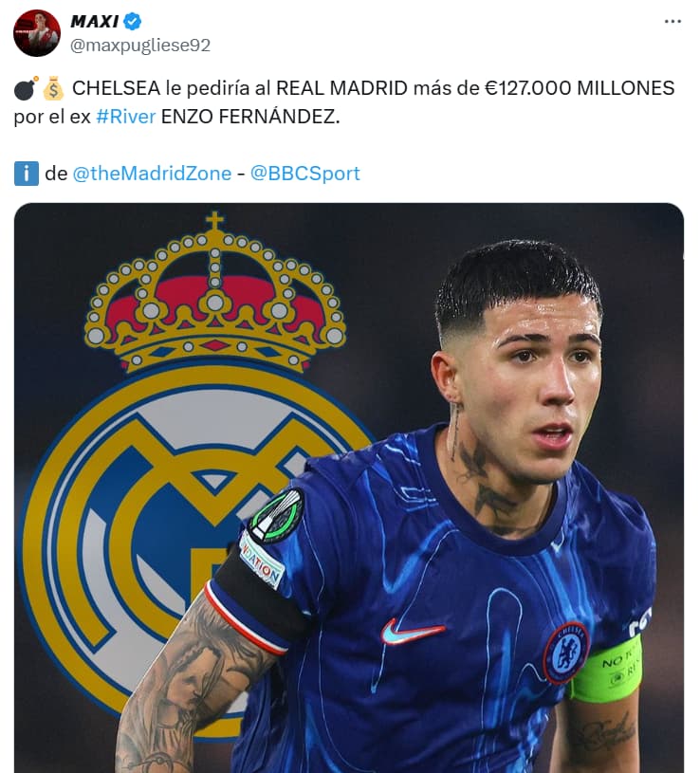Open the three-dot more options menu
Screen dimensions: 700x773
coord(672,21)
